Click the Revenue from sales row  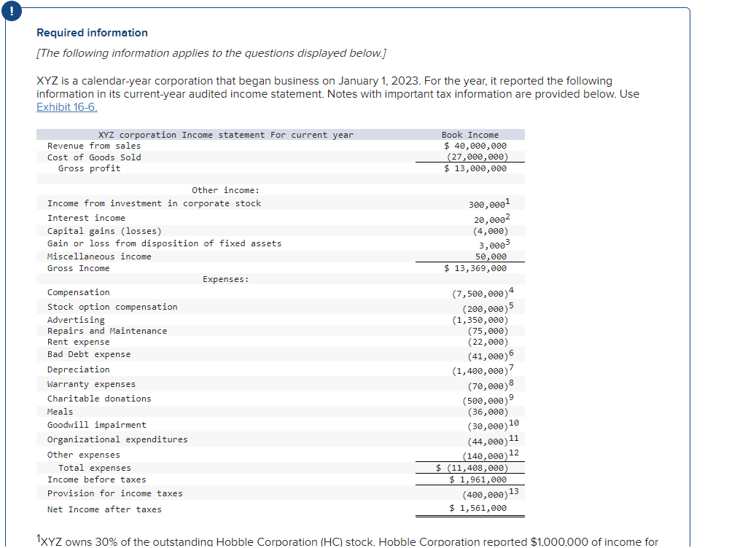click(85, 145)
